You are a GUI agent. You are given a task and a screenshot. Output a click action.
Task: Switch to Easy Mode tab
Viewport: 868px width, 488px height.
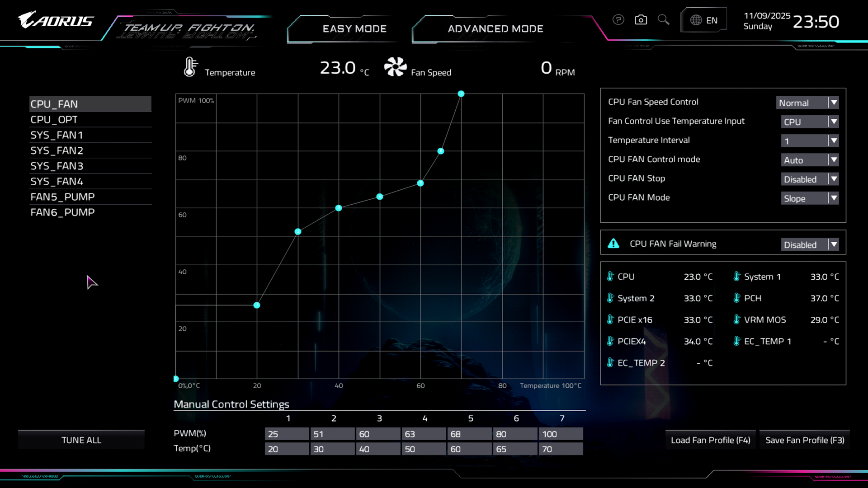(x=354, y=29)
